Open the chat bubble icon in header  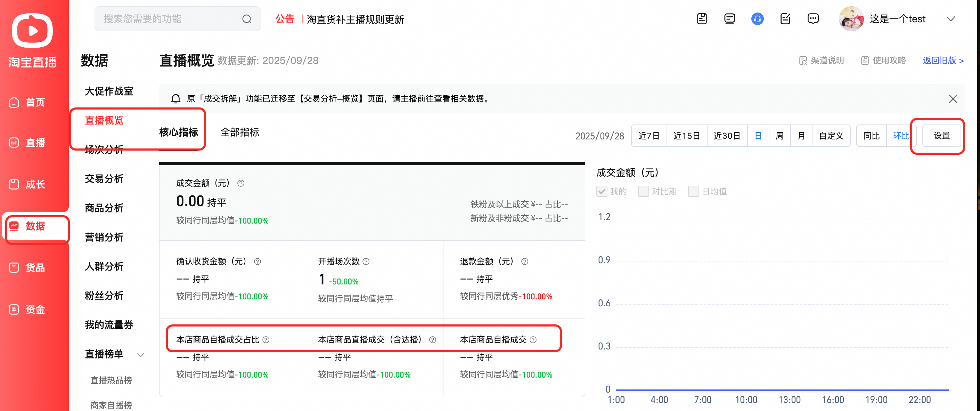tap(813, 19)
